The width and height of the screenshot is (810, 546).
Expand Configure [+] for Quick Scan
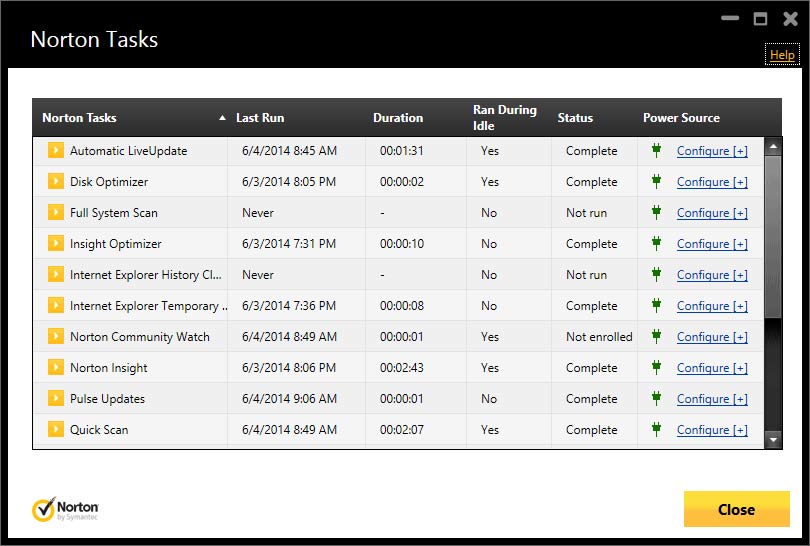[x=712, y=430]
